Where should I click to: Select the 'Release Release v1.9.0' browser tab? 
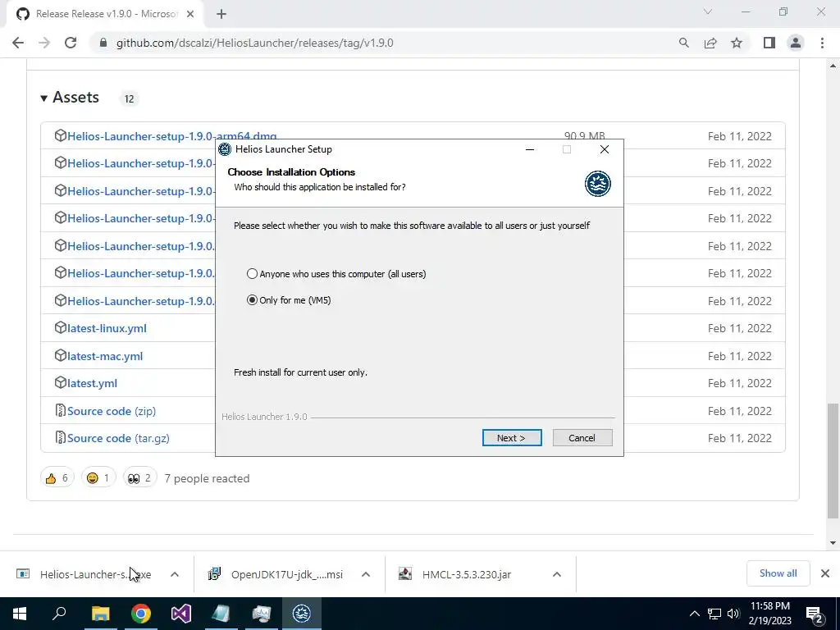pos(105,14)
